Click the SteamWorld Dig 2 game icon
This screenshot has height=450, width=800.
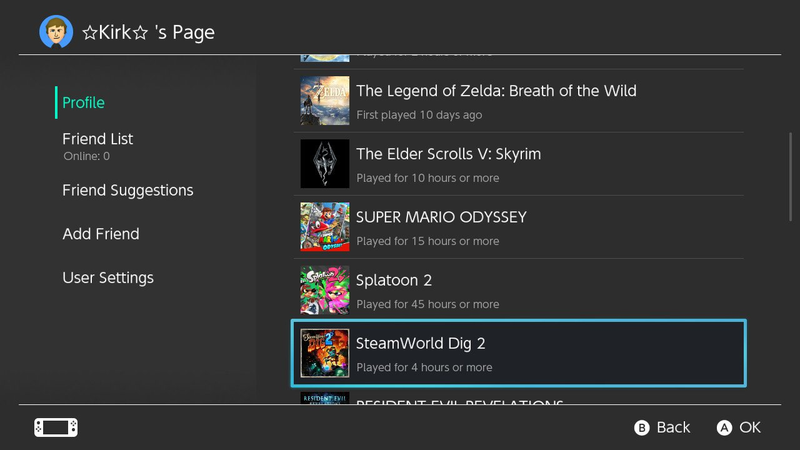click(325, 353)
